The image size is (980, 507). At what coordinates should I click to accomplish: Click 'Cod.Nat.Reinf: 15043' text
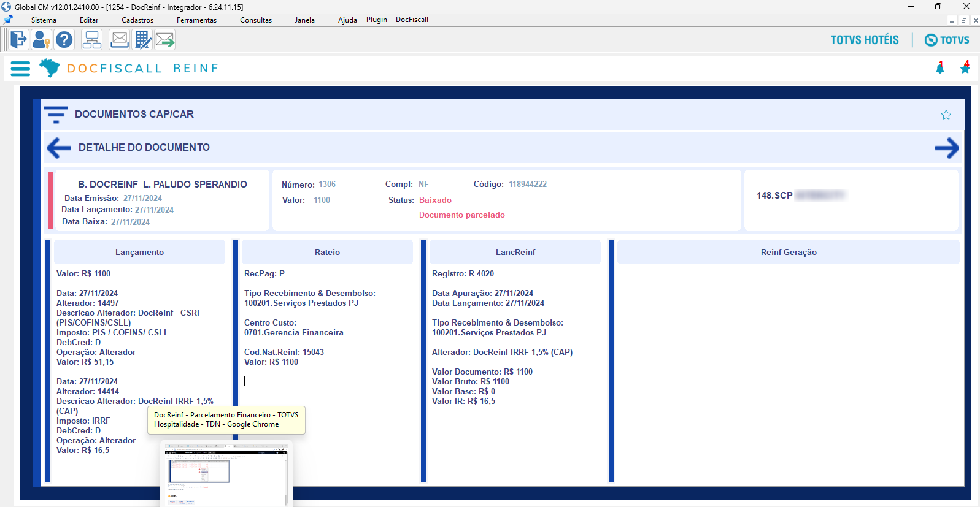pos(284,353)
